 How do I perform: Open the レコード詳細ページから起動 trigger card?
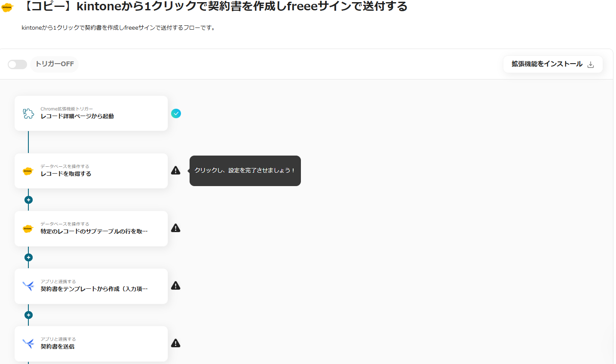pos(91,113)
